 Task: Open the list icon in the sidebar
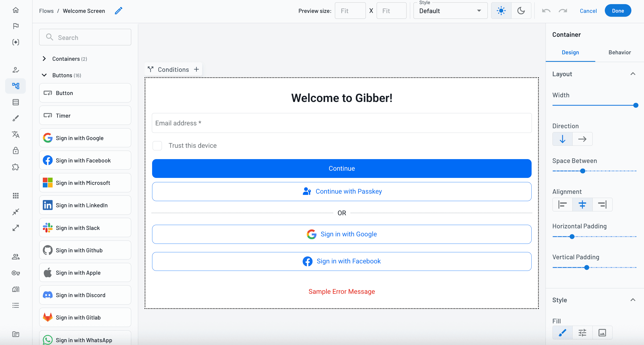coord(16,305)
